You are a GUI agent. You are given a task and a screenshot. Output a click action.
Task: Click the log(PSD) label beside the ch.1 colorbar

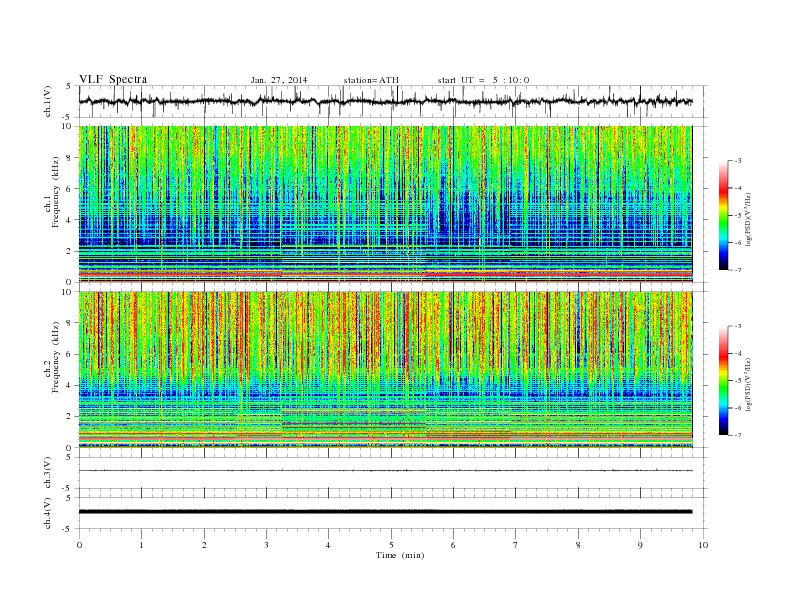click(748, 218)
